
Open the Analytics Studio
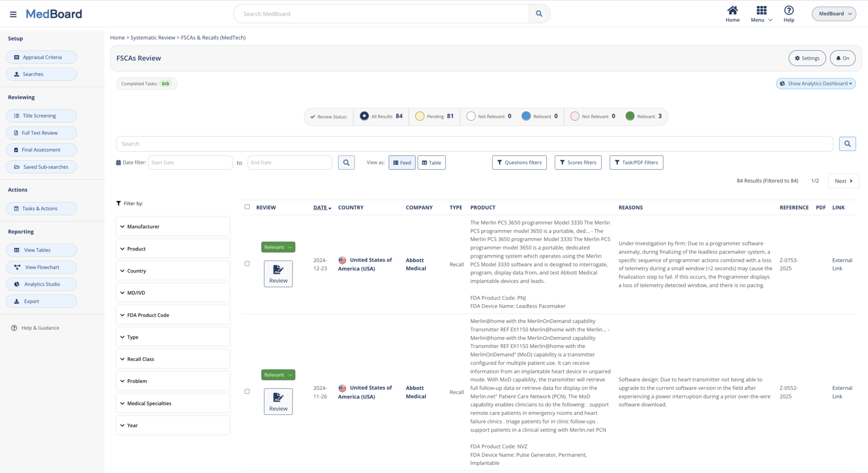point(41,284)
